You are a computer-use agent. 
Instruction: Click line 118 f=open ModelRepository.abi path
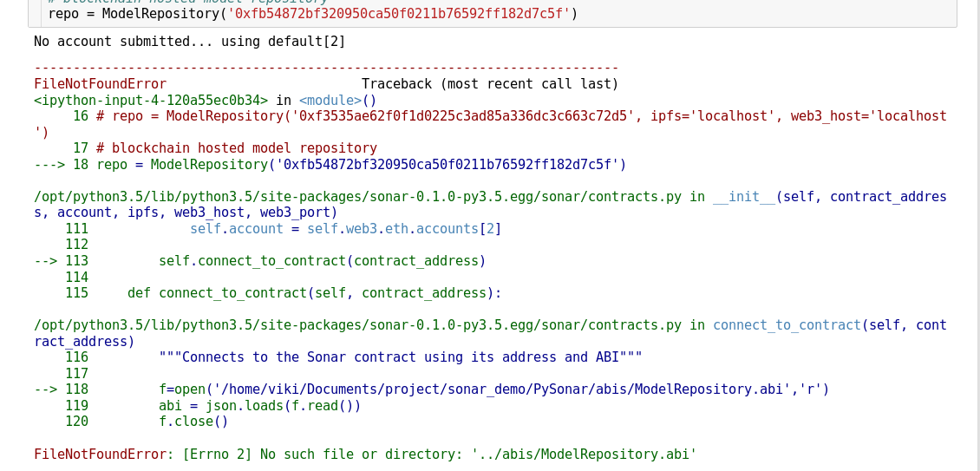point(431,389)
